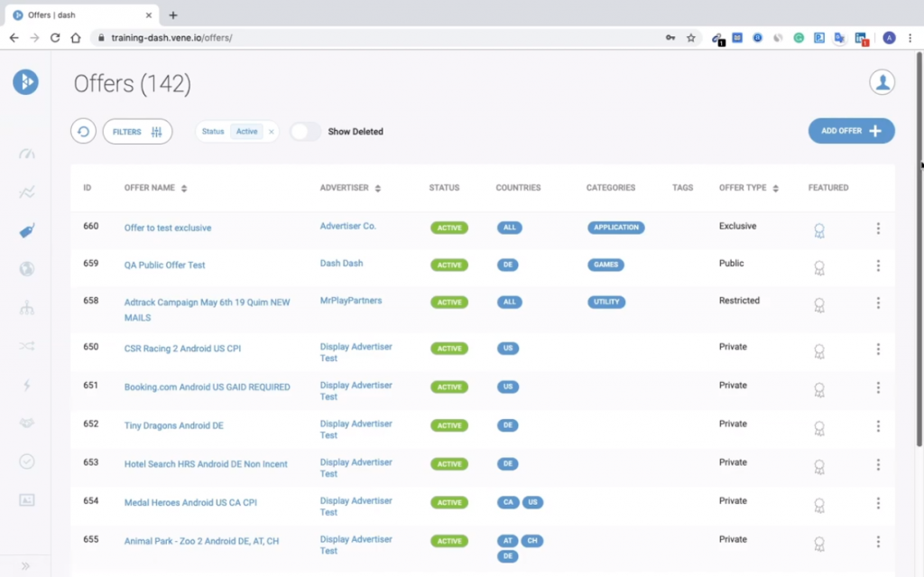The width and height of the screenshot is (924, 577).
Task: Open three-dot menu for CSR Racing 2 offer
Action: click(x=878, y=349)
